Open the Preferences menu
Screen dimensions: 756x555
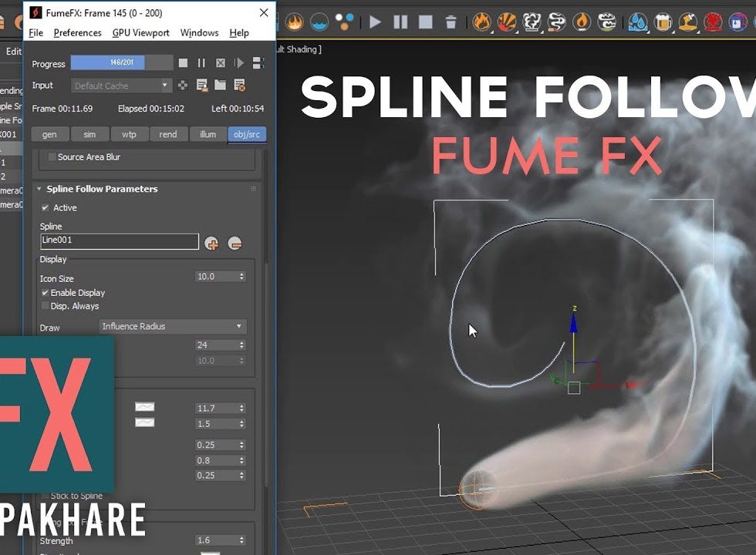coord(78,32)
